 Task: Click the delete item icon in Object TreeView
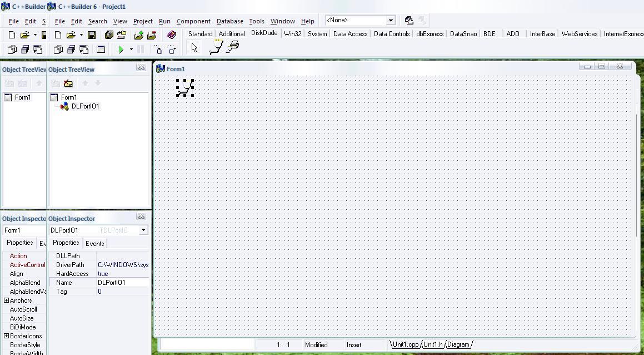(x=68, y=83)
